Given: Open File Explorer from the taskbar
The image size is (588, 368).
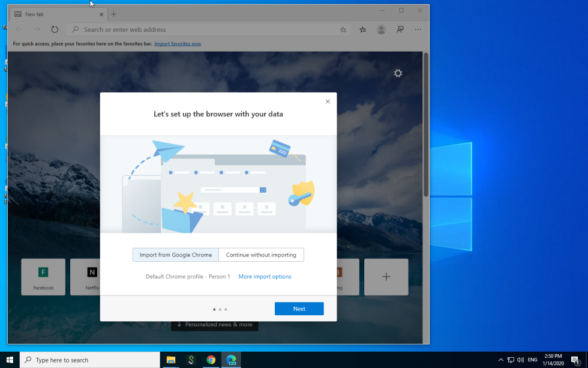Looking at the screenshot, I should coord(171,360).
